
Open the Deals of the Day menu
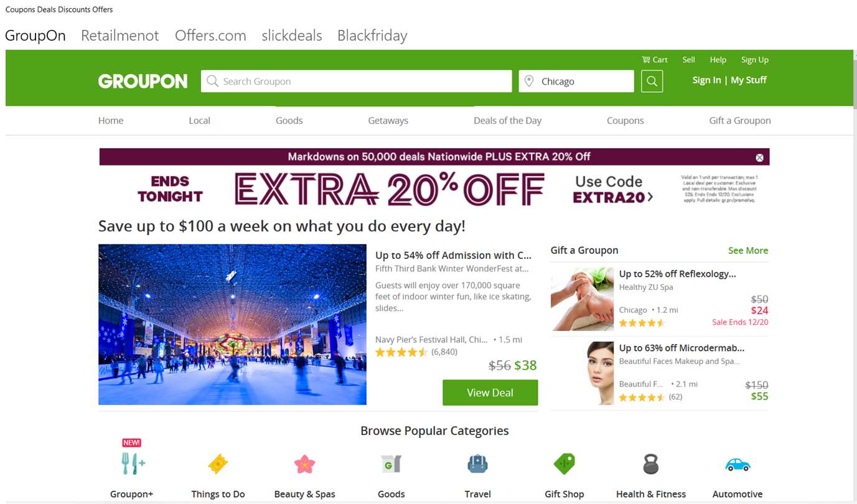(507, 121)
